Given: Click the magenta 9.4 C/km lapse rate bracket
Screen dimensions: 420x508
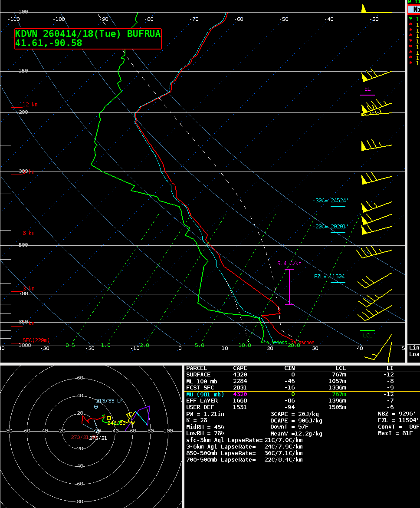Looking at the screenshot, I should tap(289, 287).
